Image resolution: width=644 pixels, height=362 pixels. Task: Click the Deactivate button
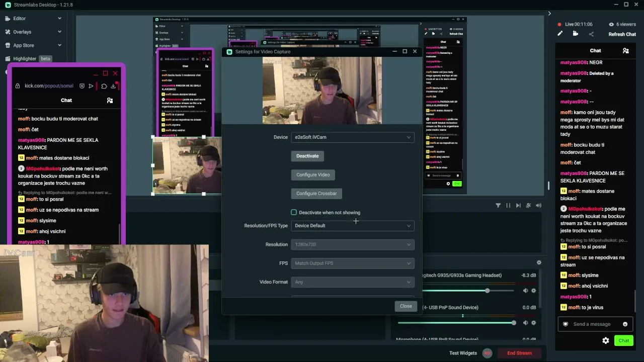coord(307,156)
